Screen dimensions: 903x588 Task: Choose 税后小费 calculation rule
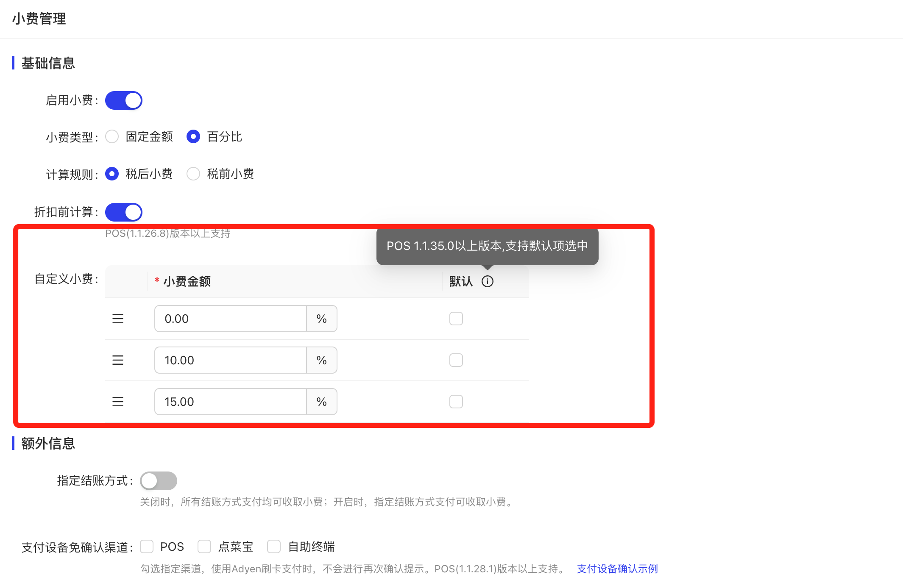pyautogui.click(x=112, y=174)
